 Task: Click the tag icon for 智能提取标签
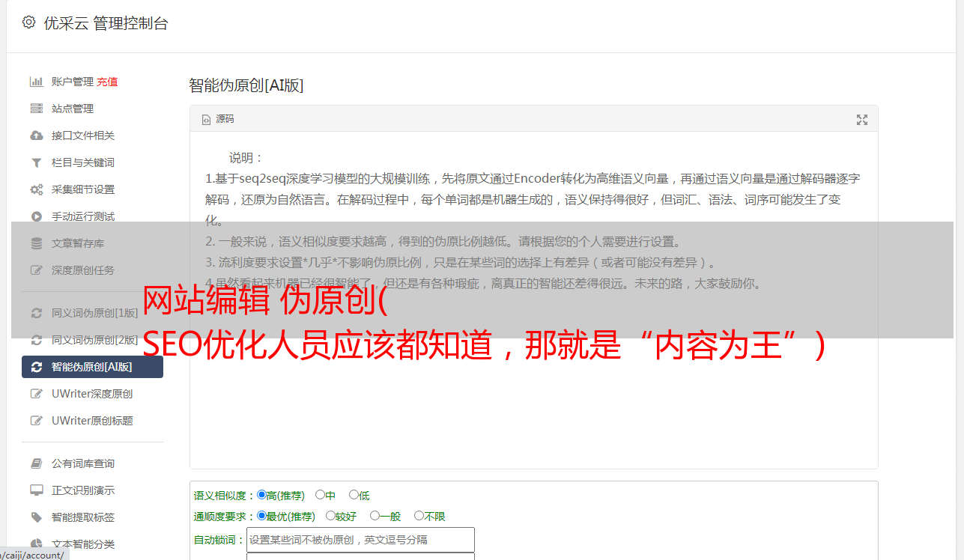pos(36,517)
